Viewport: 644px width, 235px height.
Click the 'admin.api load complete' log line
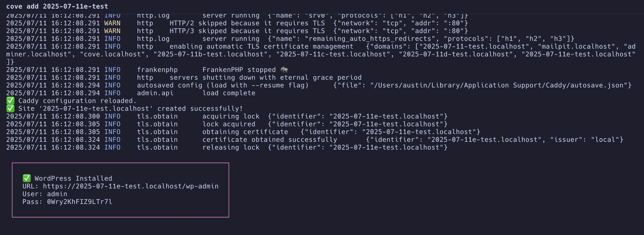(131, 93)
